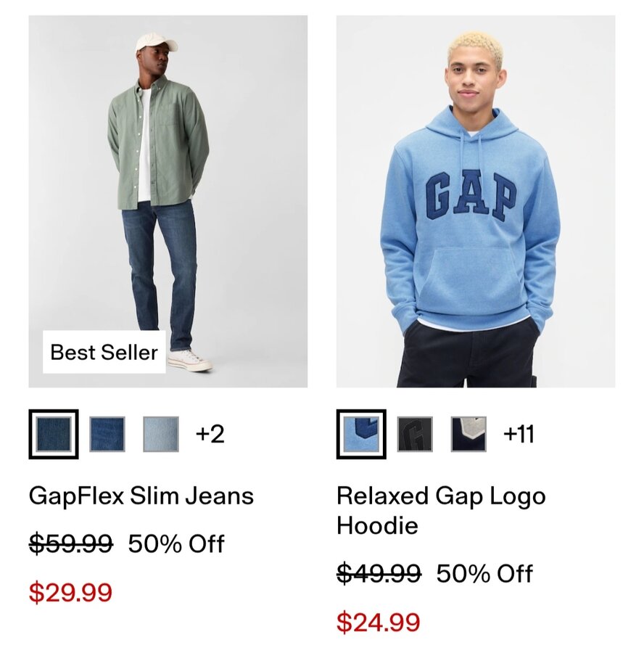Click the $29.99 jeans sale price
Screen dimensions: 644x653
70,592
